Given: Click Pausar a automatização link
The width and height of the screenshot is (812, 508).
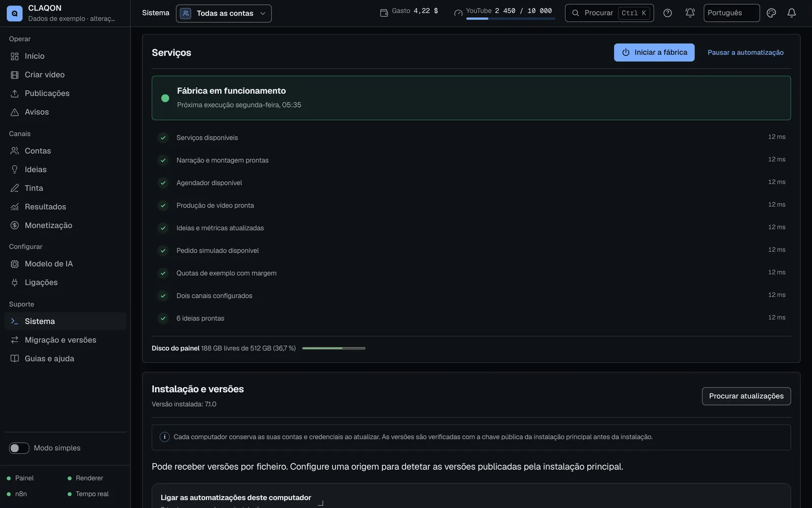Looking at the screenshot, I should [x=746, y=52].
